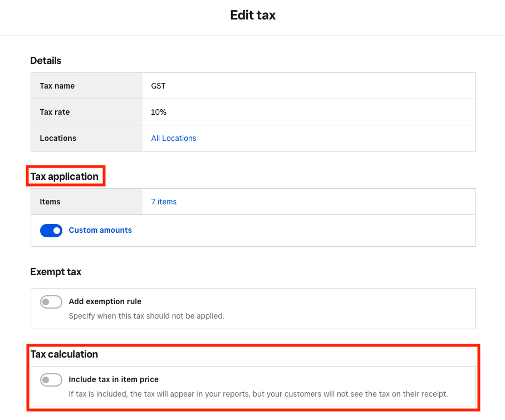Click the Add exemption rule label text
This screenshot has height=420, width=505.
click(105, 301)
